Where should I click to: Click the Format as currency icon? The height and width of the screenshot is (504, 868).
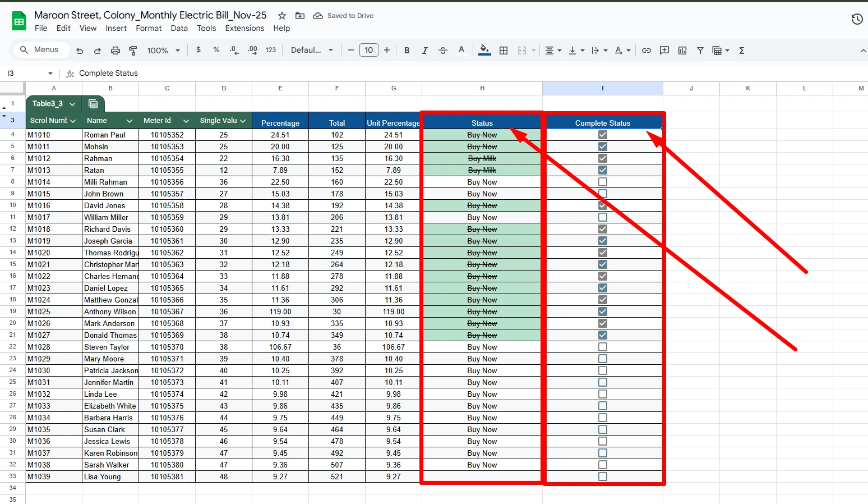pos(198,50)
